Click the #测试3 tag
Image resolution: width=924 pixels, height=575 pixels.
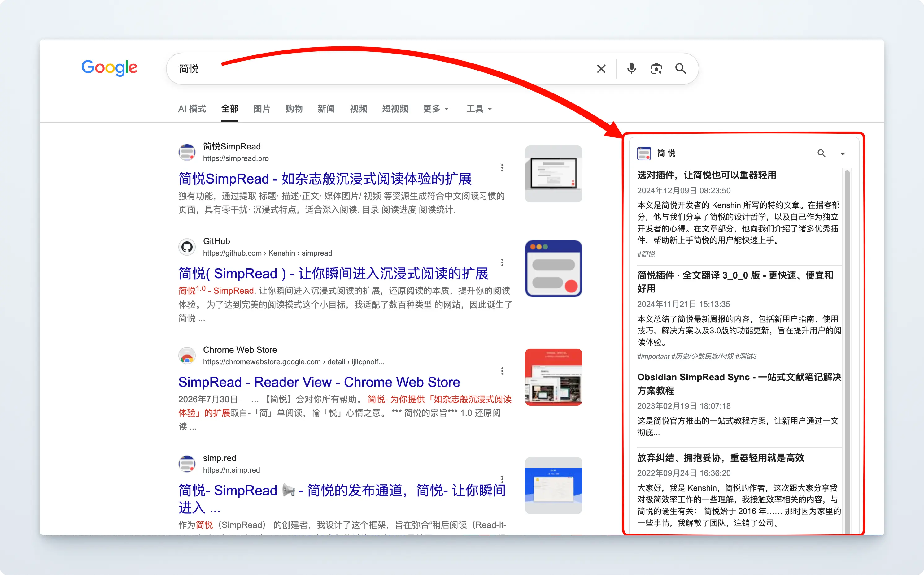pos(746,356)
